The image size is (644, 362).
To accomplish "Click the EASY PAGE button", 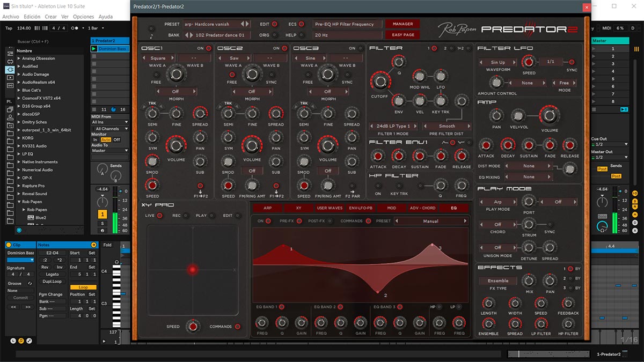I will click(402, 35).
